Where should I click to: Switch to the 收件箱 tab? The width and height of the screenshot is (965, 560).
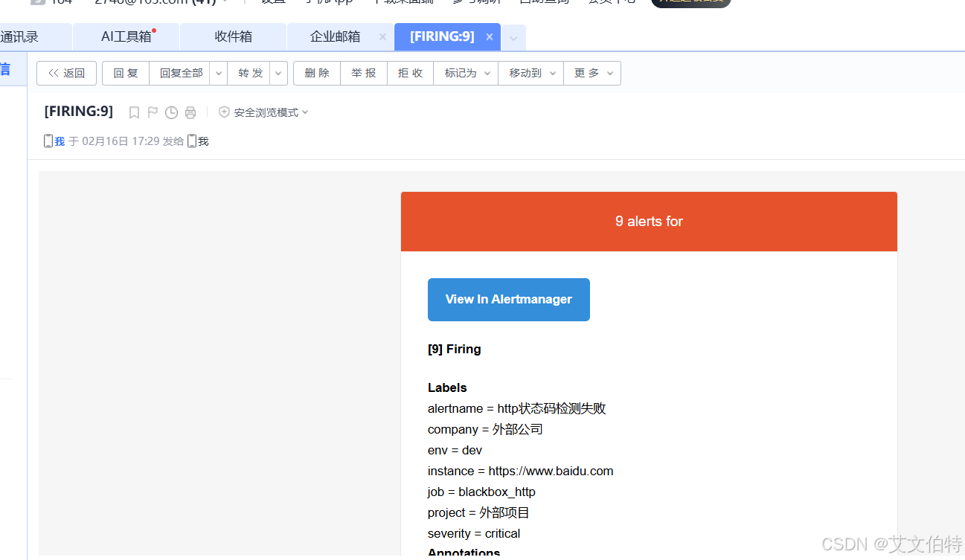click(x=233, y=36)
